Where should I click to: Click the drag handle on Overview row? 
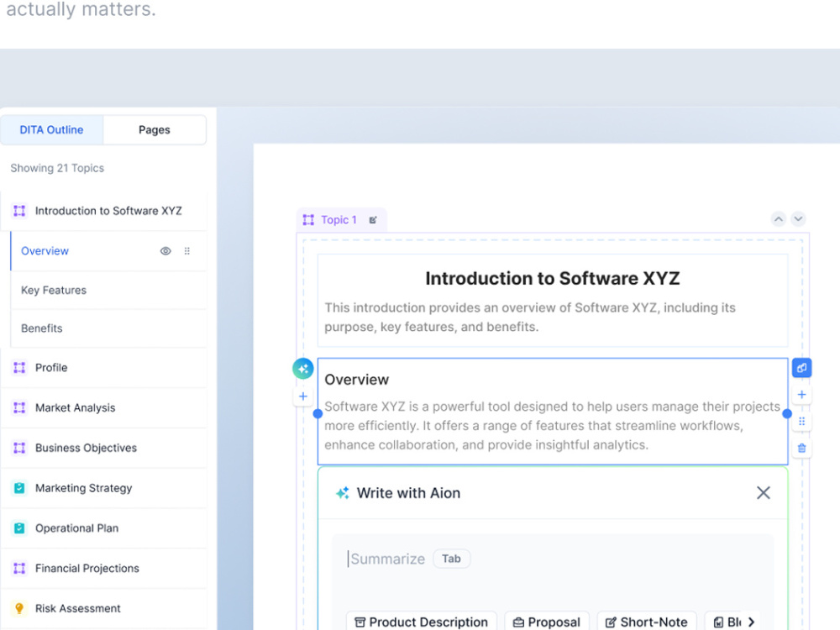click(187, 250)
